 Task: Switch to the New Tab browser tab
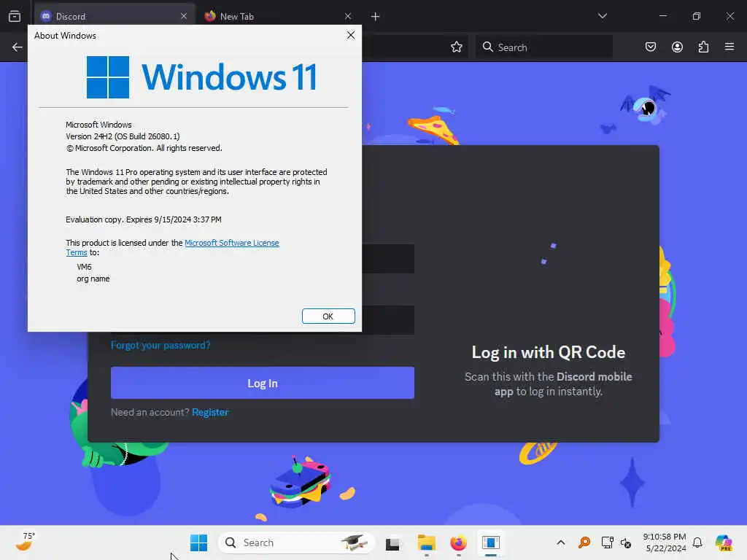point(276,16)
